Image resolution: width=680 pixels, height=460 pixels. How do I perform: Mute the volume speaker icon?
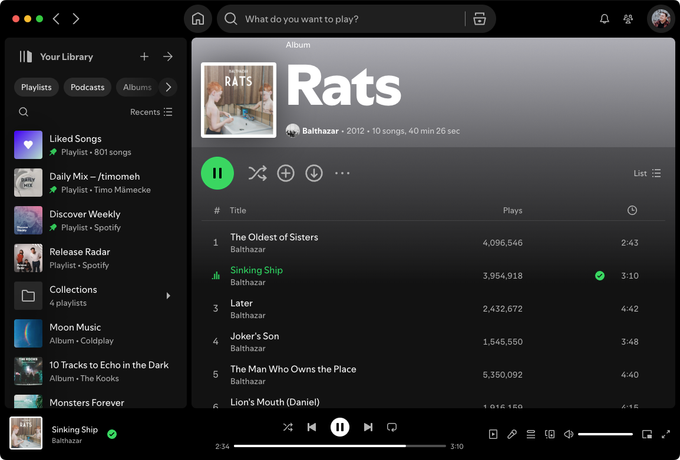(568, 434)
